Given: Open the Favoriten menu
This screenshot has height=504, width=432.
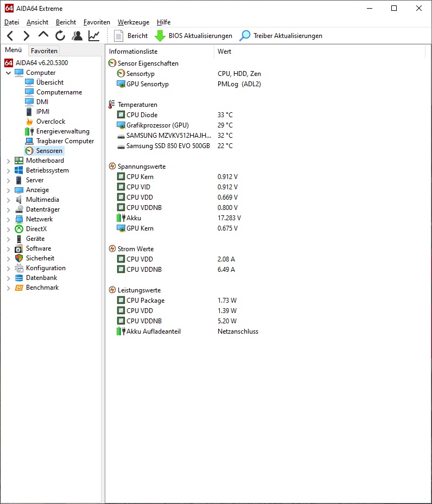Looking at the screenshot, I should (x=97, y=22).
